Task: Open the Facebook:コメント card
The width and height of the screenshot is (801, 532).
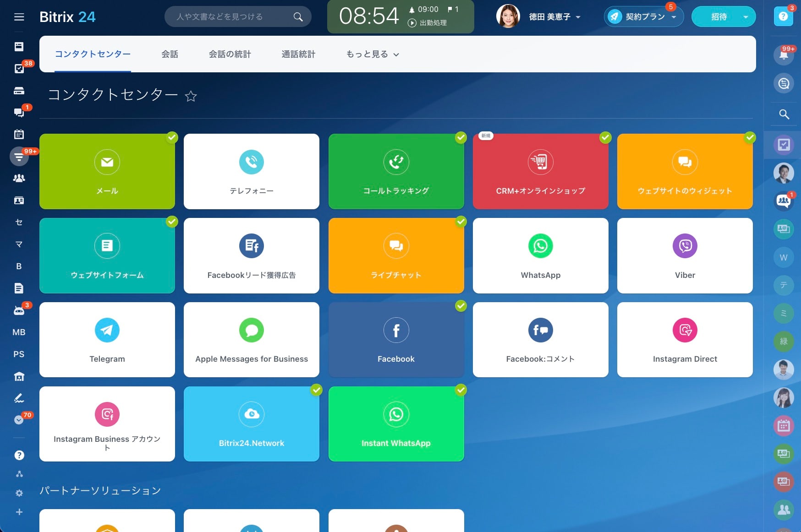Action: click(x=541, y=340)
